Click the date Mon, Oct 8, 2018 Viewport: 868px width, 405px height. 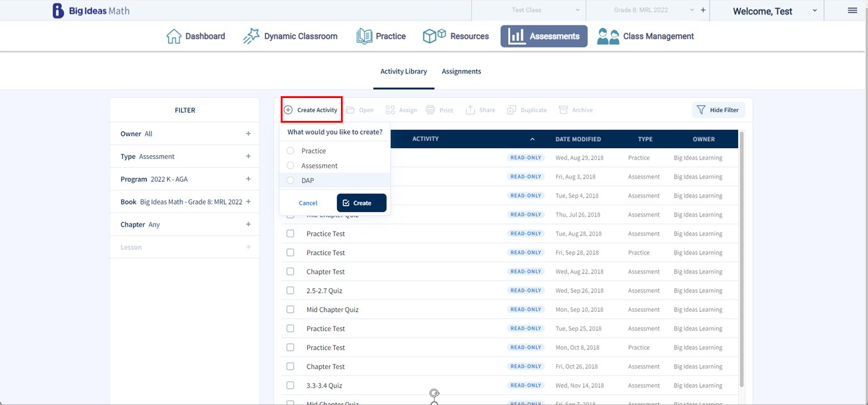(x=577, y=347)
